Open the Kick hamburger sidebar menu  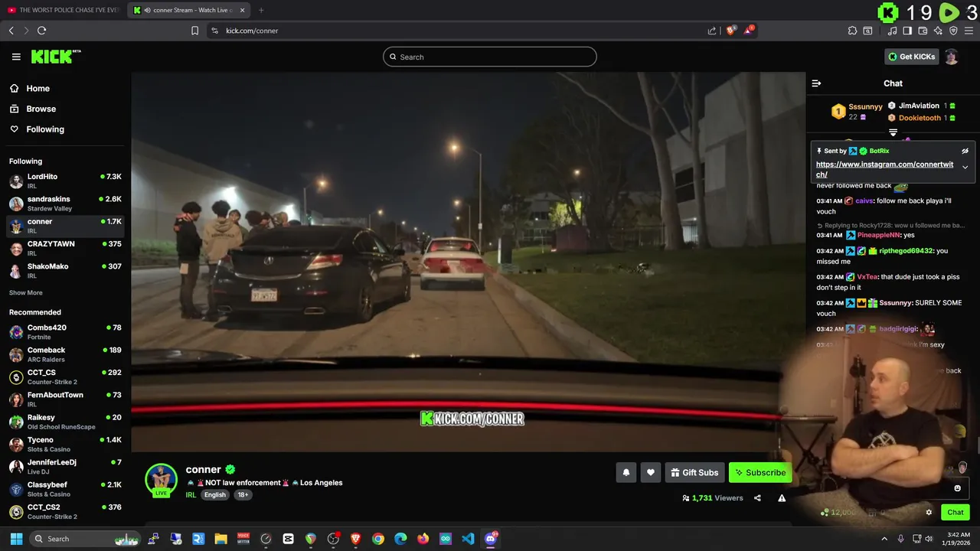(x=16, y=57)
